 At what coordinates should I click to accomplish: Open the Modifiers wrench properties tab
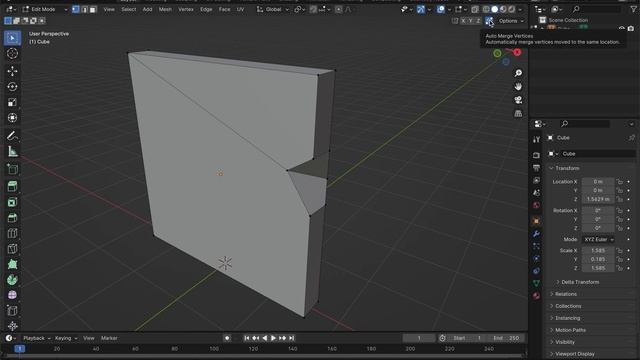click(x=536, y=234)
